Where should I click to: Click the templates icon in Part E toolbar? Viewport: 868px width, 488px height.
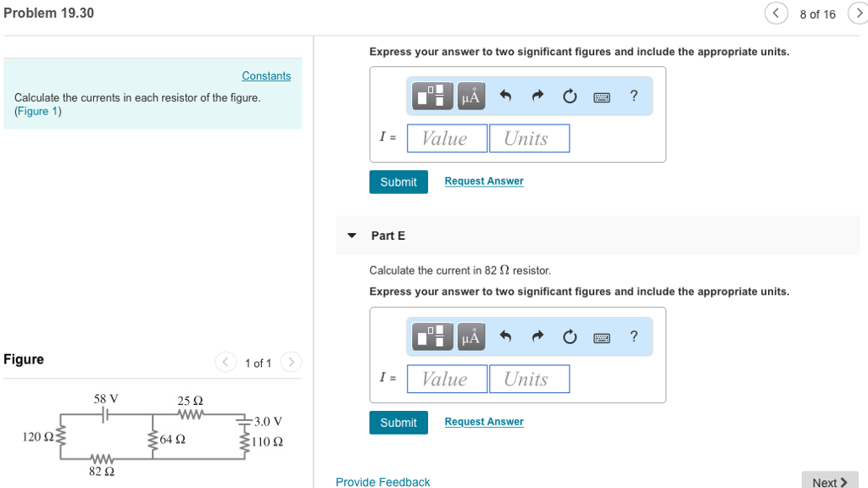[x=432, y=336]
